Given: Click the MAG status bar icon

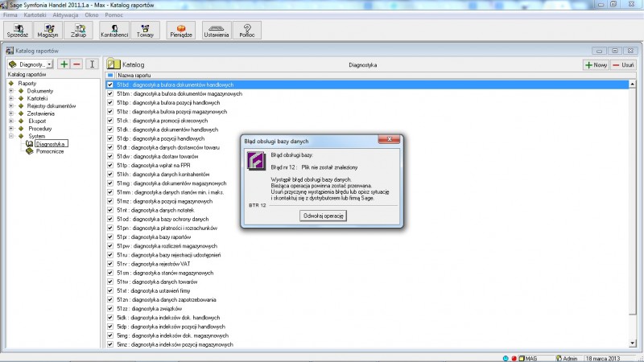Looking at the screenshot, I should pos(522,358).
